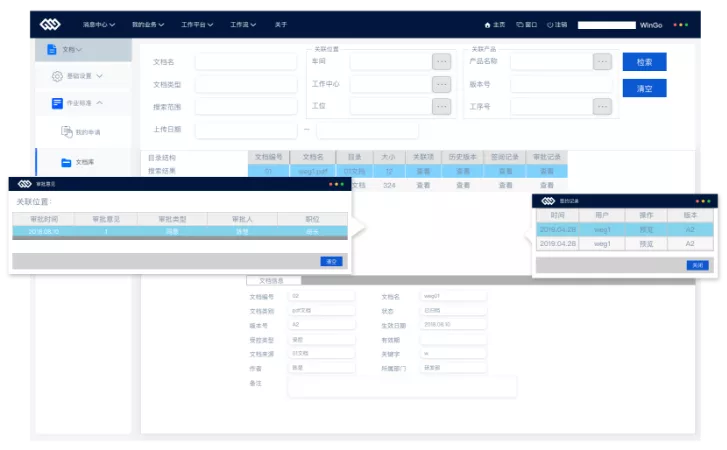Open the 工作流 menu
The height and width of the screenshot is (450, 727).
pos(243,25)
